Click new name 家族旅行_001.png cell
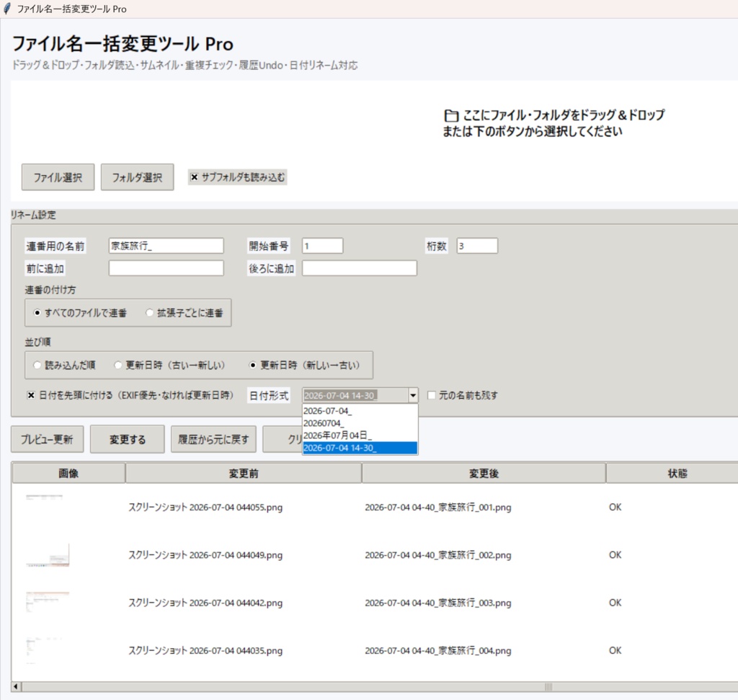 pos(438,508)
